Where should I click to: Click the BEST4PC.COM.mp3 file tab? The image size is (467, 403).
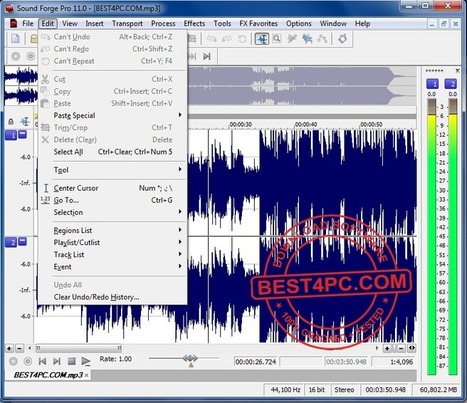[x=48, y=375]
